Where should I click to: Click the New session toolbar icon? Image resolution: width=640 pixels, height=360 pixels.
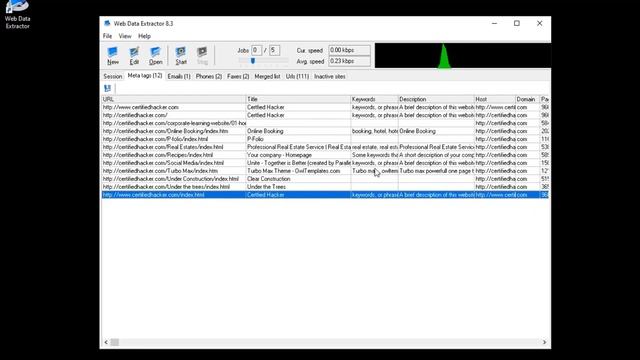pos(113,56)
